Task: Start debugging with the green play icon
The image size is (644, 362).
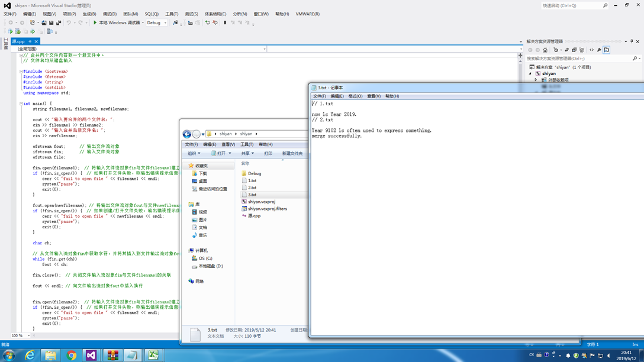Action: [x=95, y=23]
